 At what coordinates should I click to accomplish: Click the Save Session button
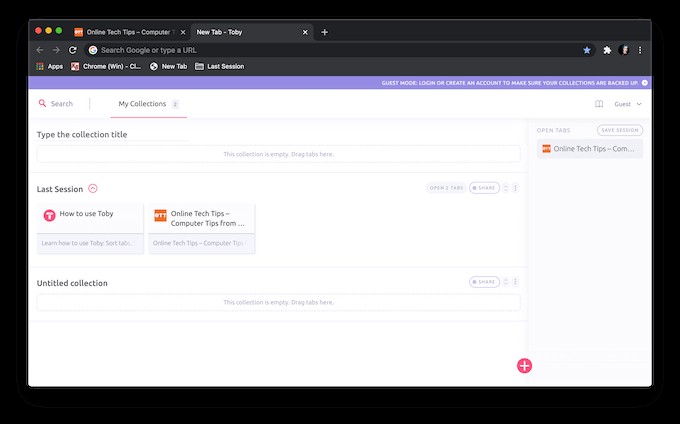click(620, 130)
